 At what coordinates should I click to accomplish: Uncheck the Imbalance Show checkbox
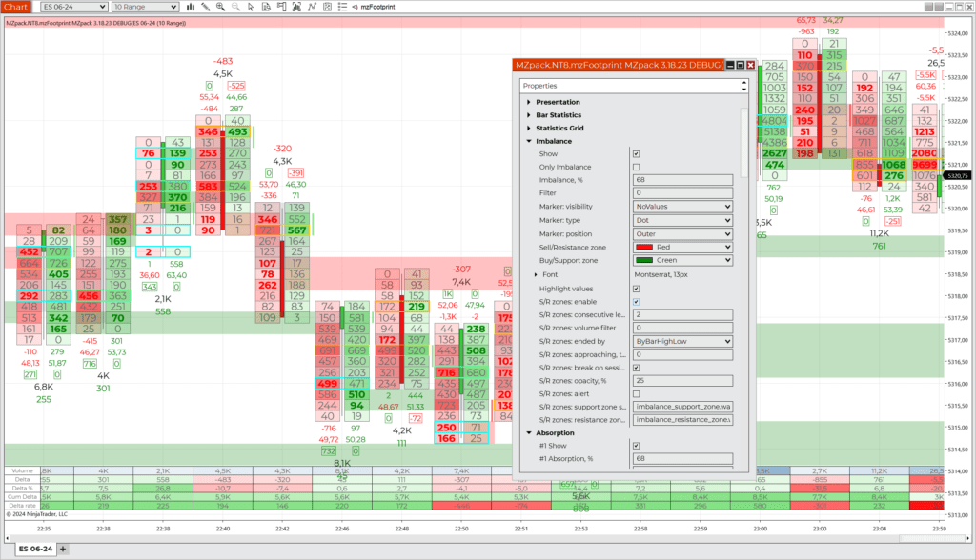click(x=636, y=153)
